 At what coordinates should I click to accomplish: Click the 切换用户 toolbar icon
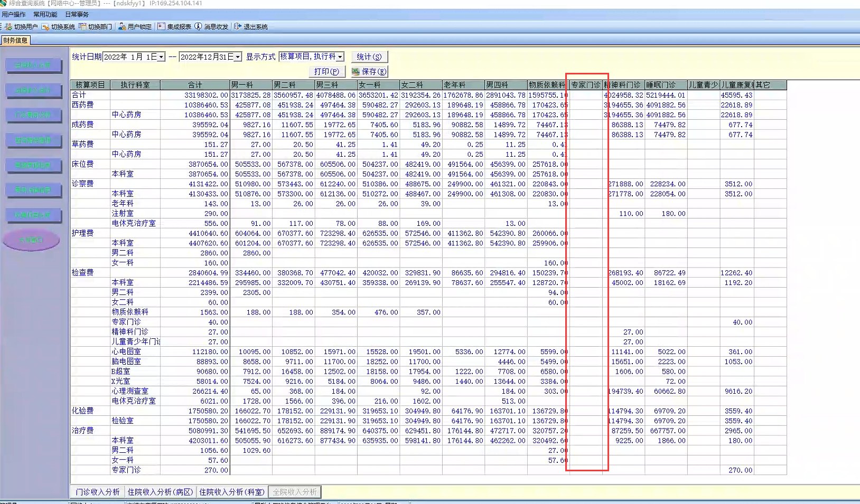coord(8,26)
